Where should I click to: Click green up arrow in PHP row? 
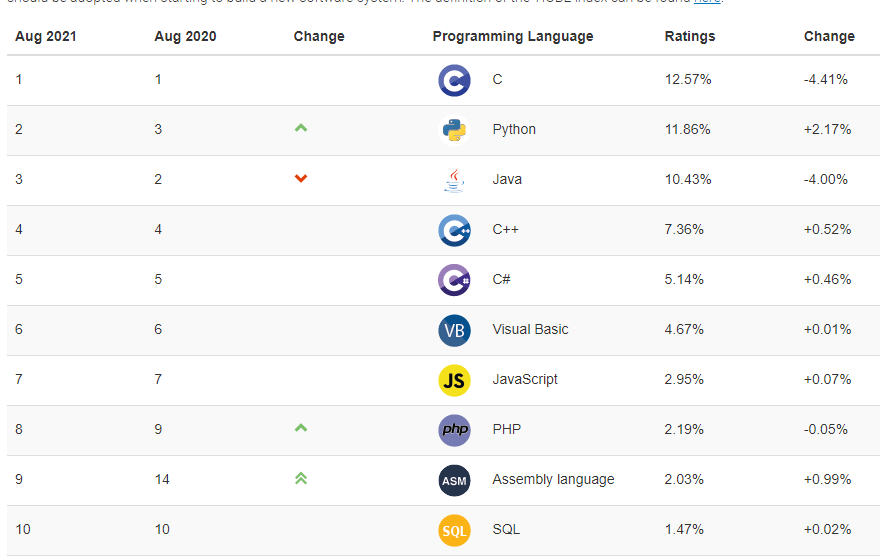point(301,428)
